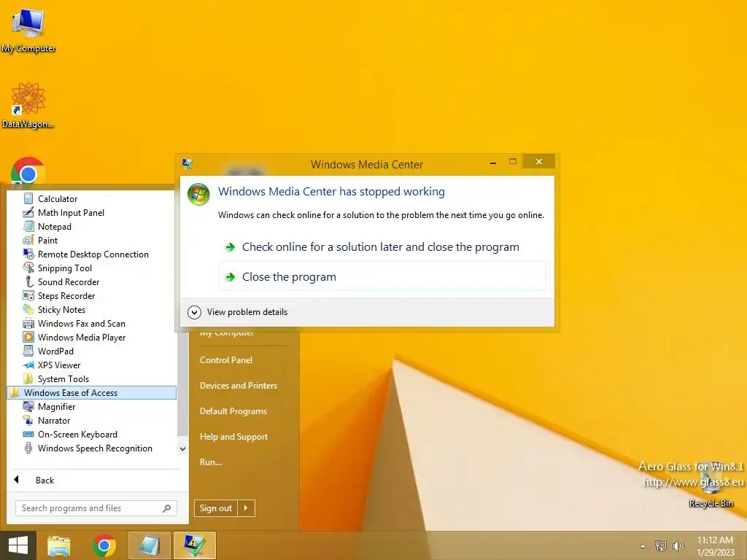Start Narrator
The height and width of the screenshot is (560, 747).
pyautogui.click(x=47, y=420)
